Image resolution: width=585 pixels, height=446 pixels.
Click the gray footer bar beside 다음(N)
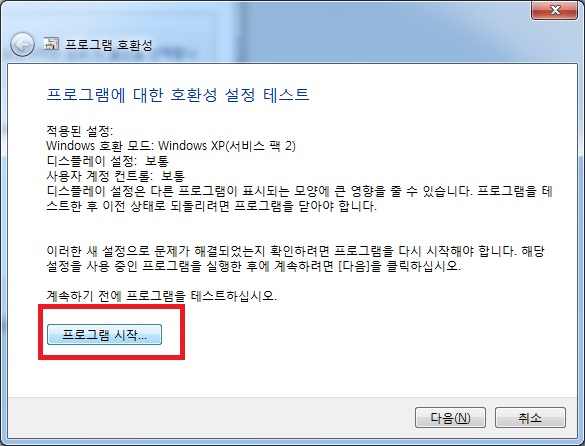tap(209, 417)
